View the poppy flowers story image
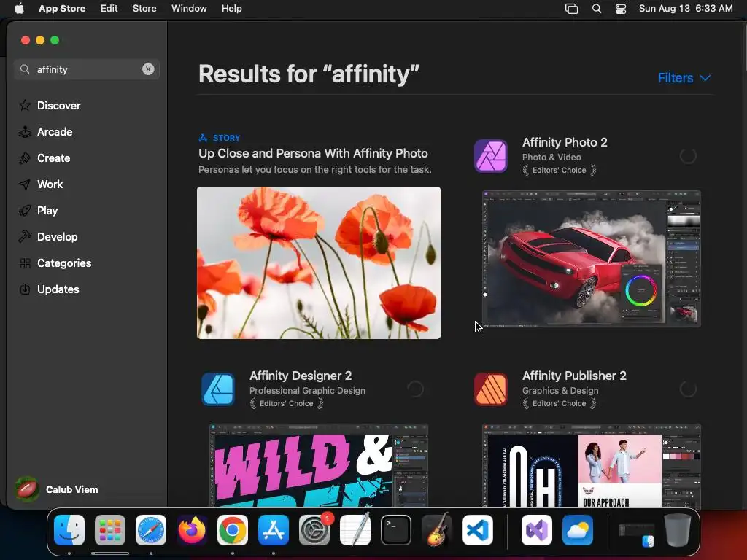The image size is (747, 560). [319, 262]
